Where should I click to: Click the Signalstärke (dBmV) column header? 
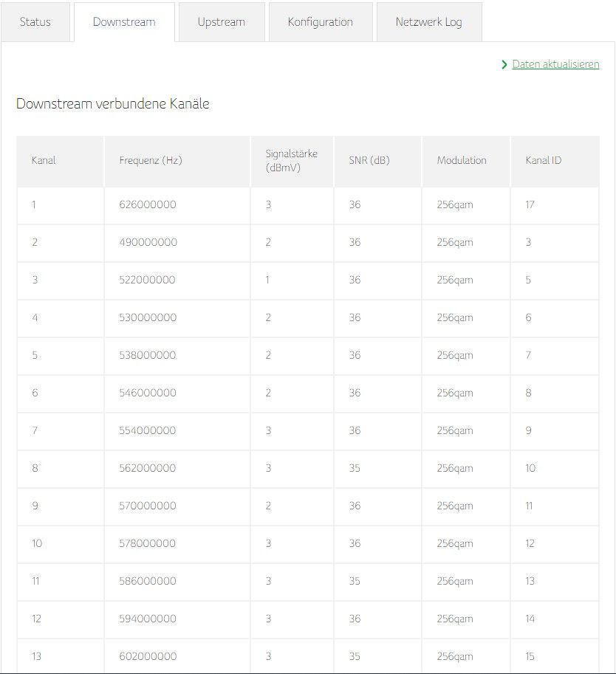click(x=291, y=160)
